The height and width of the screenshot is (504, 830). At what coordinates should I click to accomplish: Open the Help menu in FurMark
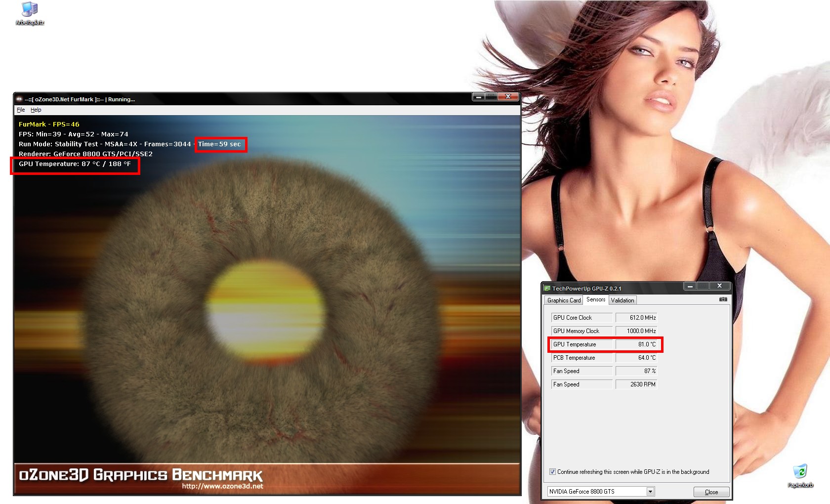click(36, 110)
